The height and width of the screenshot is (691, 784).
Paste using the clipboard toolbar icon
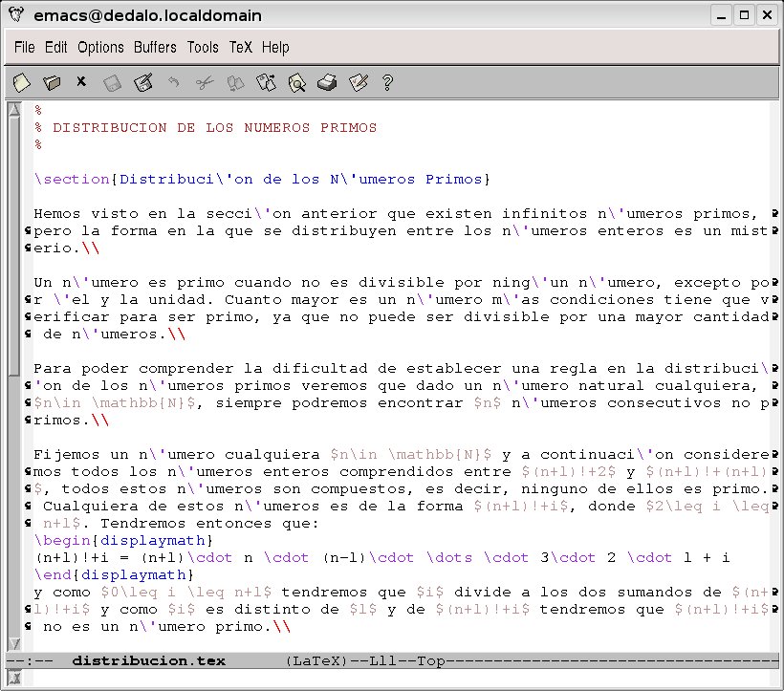(266, 82)
